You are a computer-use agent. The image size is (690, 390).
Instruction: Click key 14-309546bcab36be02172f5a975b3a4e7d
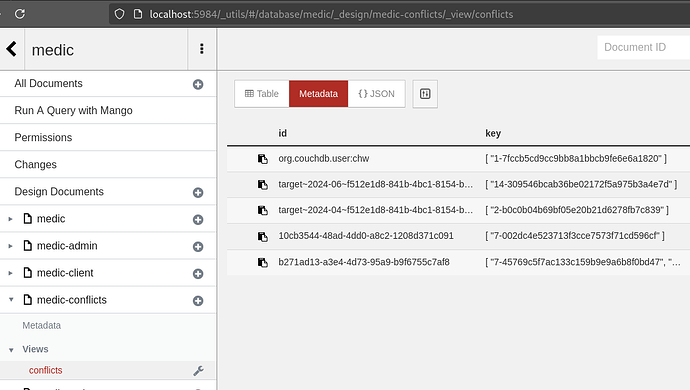tap(581, 184)
